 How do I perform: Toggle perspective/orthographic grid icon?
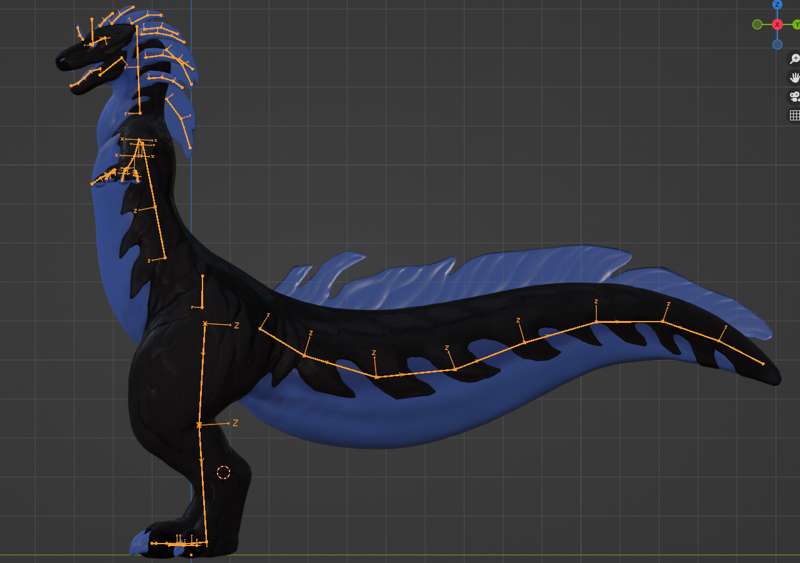pyautogui.click(x=794, y=115)
